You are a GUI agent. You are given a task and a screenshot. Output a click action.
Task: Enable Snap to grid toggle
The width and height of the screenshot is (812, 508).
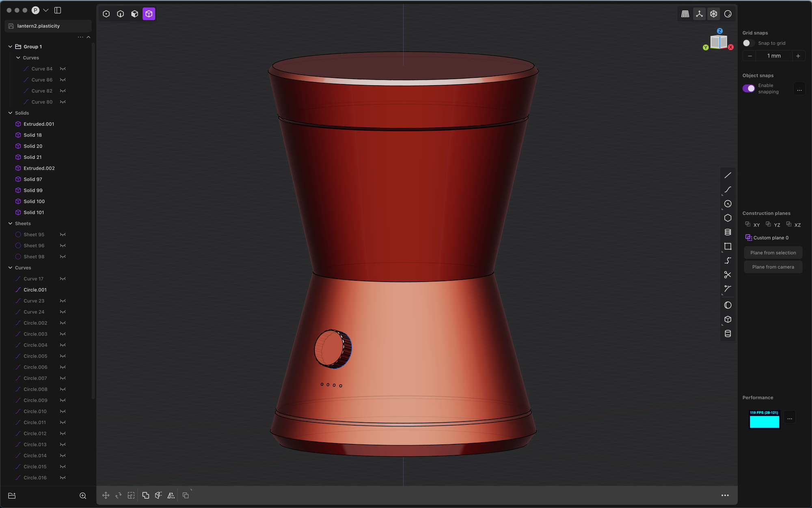tap(748, 43)
